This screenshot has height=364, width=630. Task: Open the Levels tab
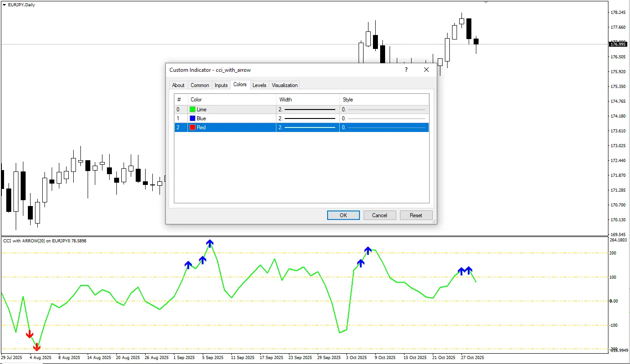click(x=259, y=85)
